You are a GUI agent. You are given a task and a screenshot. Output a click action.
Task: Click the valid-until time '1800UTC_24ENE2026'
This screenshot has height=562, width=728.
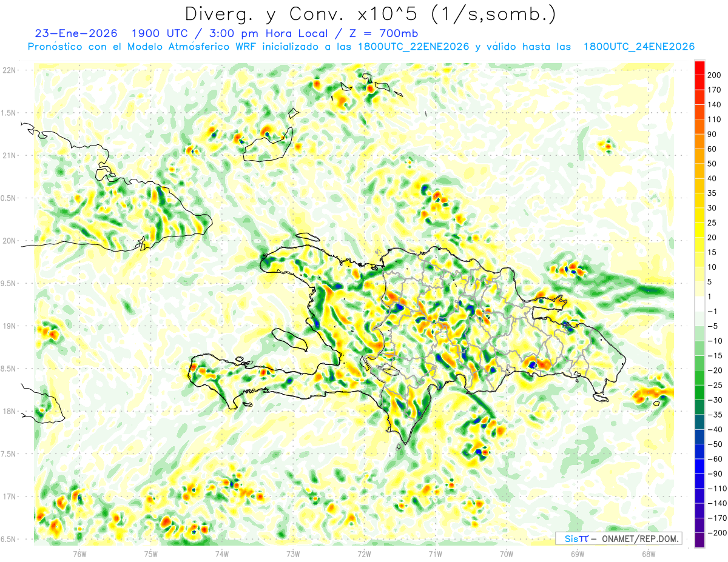pyautogui.click(x=639, y=47)
